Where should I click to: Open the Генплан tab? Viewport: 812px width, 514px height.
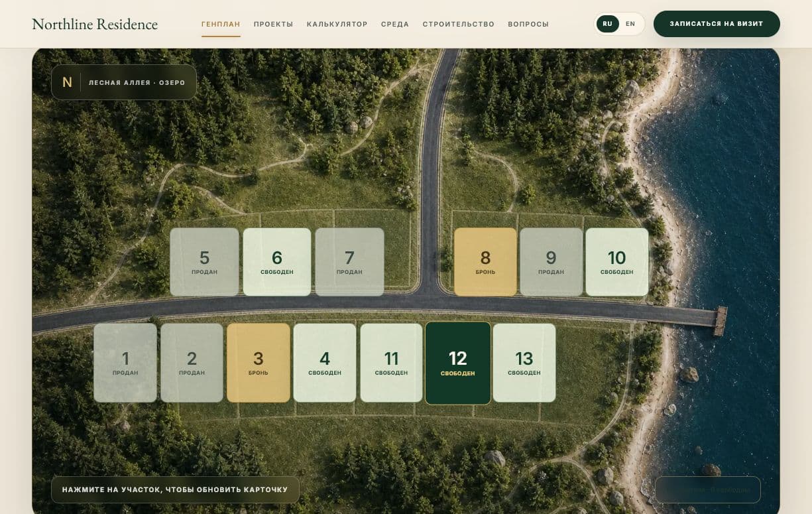(x=221, y=24)
